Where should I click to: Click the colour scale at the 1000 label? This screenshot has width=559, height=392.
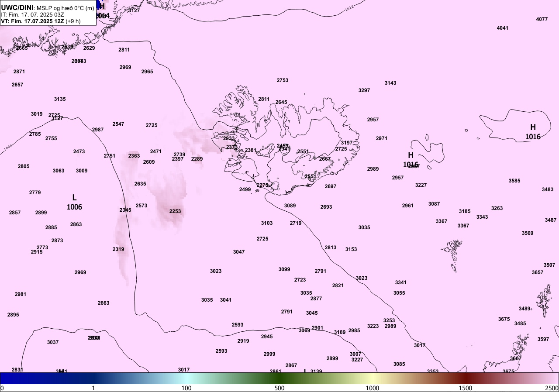click(372, 388)
